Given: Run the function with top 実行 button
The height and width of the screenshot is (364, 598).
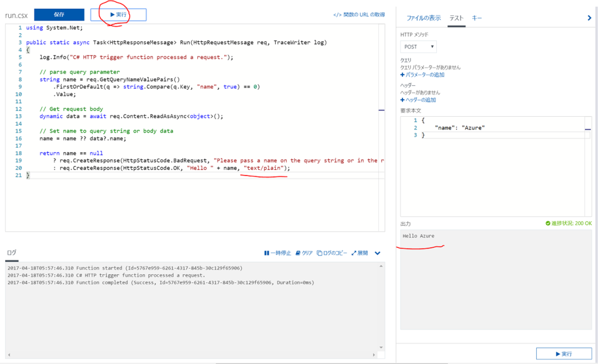Looking at the screenshot, I should coord(118,15).
